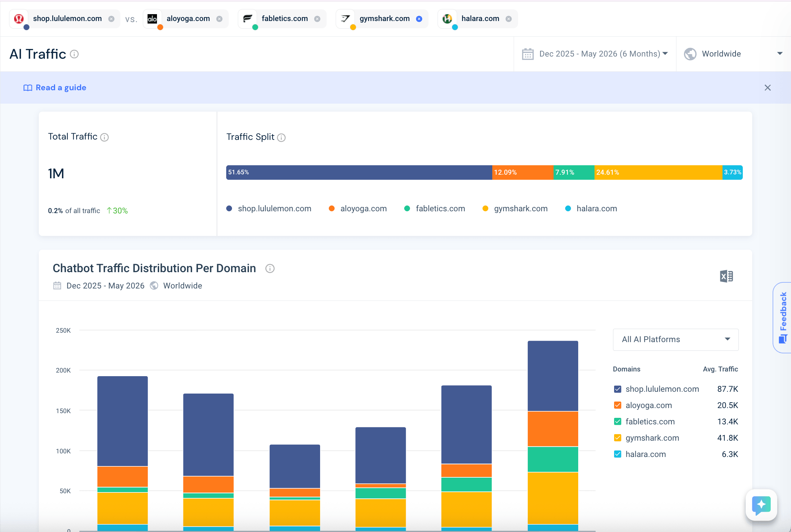Click the 51.65% lululemon segment of the split bar

pos(359,173)
